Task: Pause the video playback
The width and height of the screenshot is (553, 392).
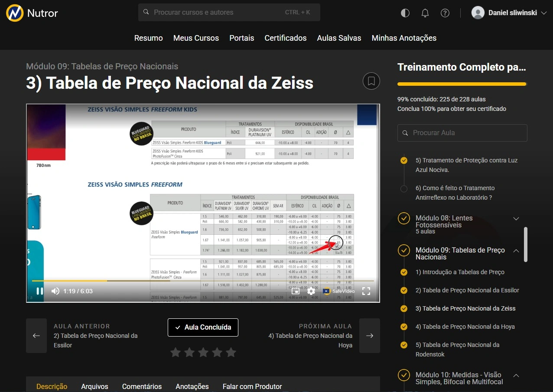Action: coord(39,291)
